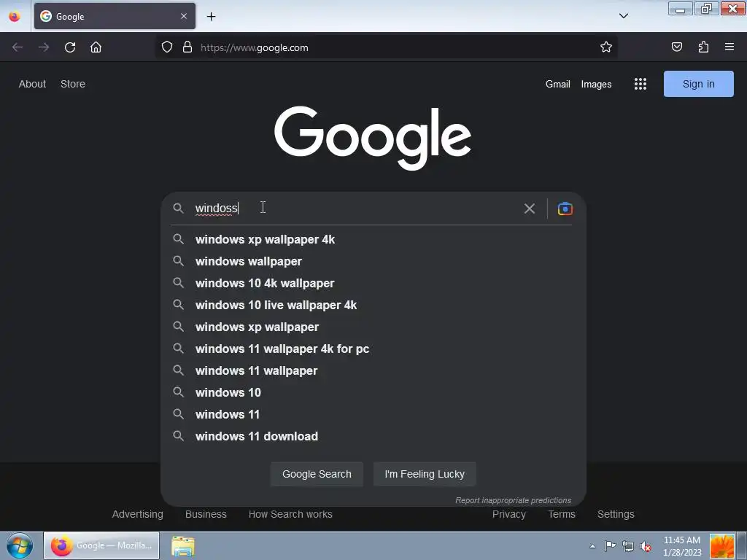The width and height of the screenshot is (747, 560).
Task: Open Windows Explorer from taskbar
Action: click(183, 546)
